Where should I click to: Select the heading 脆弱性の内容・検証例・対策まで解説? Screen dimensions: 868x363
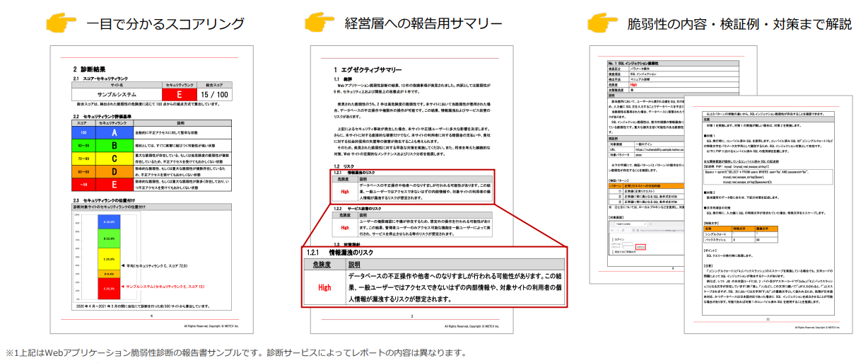(739, 23)
